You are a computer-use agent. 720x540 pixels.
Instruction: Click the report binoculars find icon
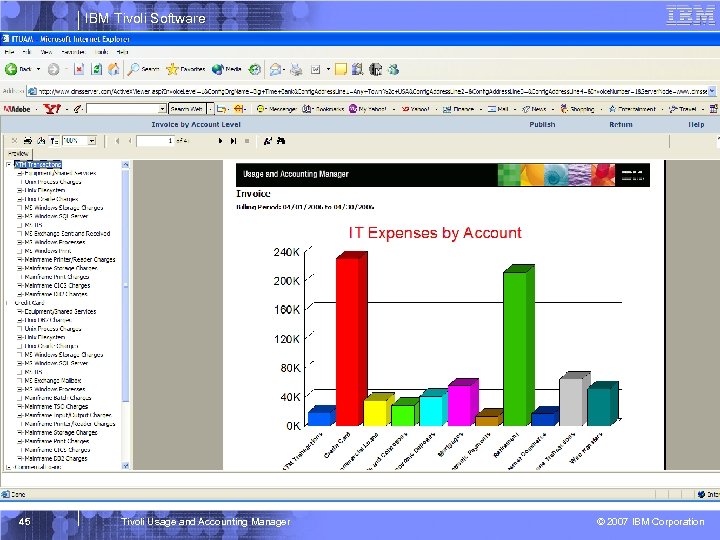click(281, 141)
